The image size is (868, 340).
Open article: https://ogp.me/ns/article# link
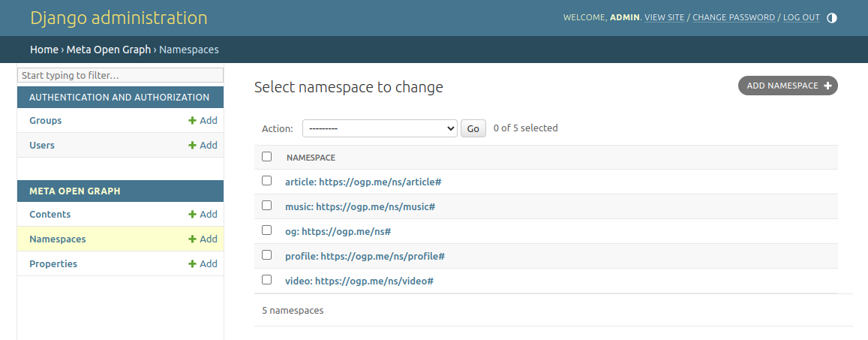point(363,182)
